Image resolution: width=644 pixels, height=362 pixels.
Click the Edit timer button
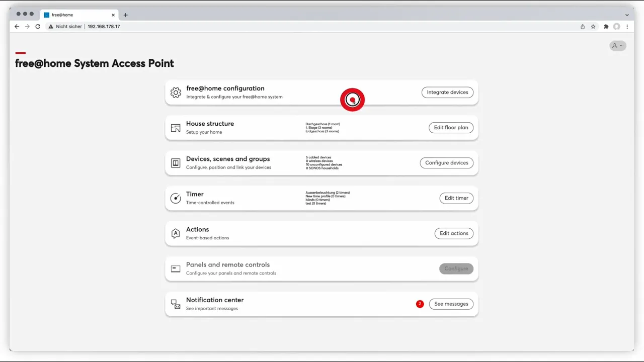click(x=456, y=198)
